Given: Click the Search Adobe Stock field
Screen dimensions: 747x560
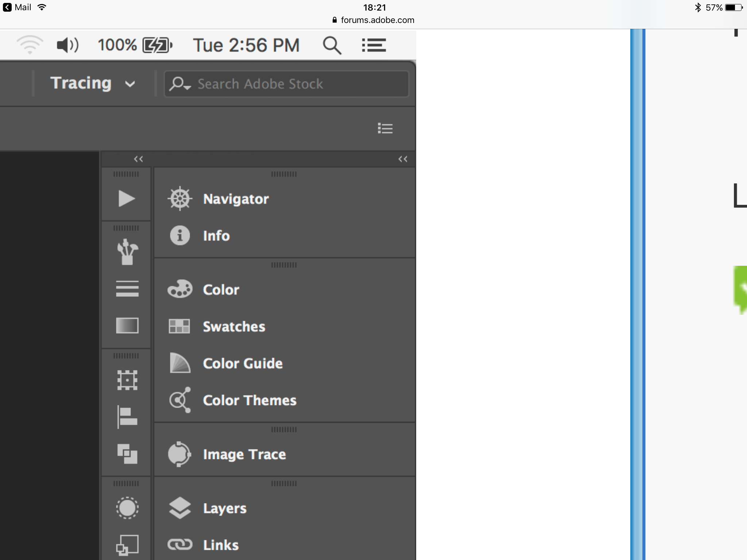Looking at the screenshot, I should click(286, 83).
